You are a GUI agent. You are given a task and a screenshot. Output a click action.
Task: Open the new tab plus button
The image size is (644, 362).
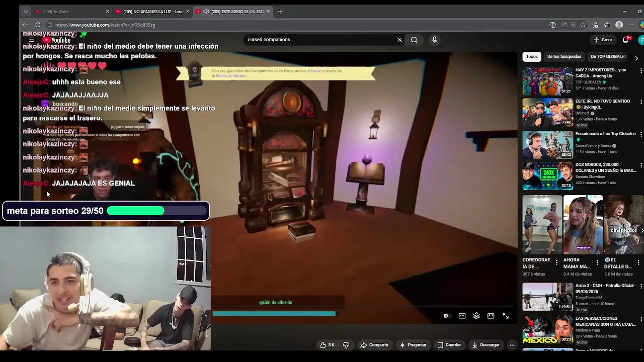click(280, 11)
